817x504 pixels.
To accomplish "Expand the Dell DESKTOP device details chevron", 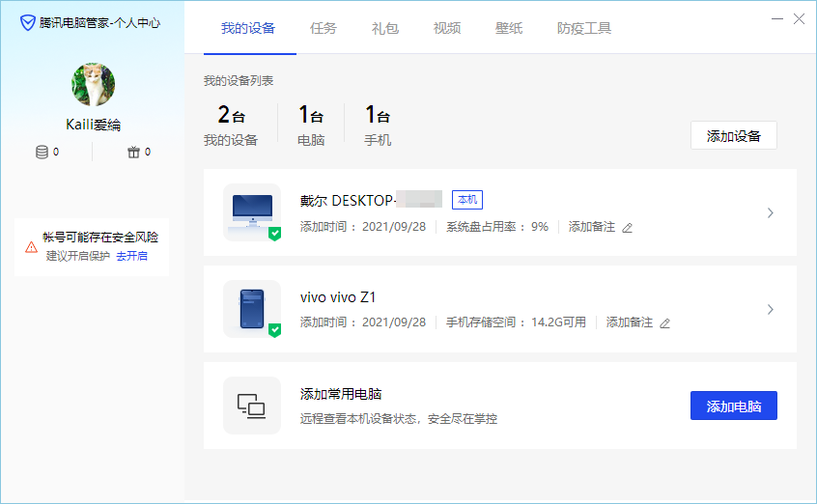I will 770,212.
